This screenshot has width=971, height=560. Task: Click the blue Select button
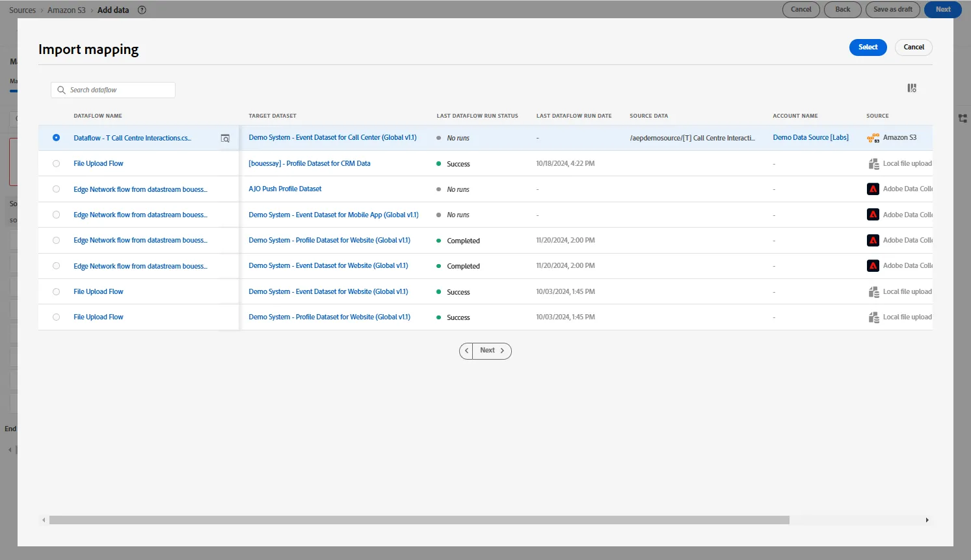868,47
